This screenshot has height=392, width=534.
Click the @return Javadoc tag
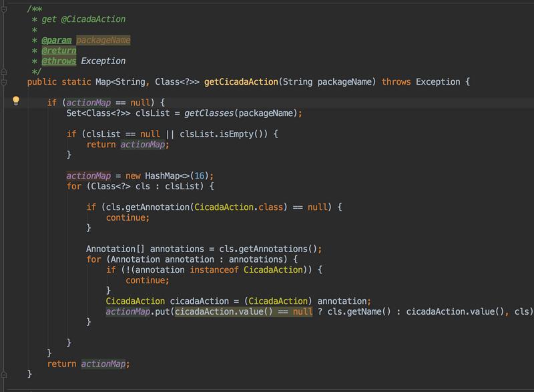(59, 51)
